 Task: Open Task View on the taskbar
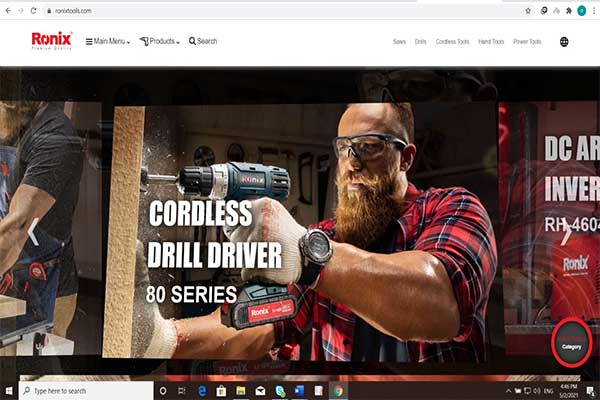182,391
